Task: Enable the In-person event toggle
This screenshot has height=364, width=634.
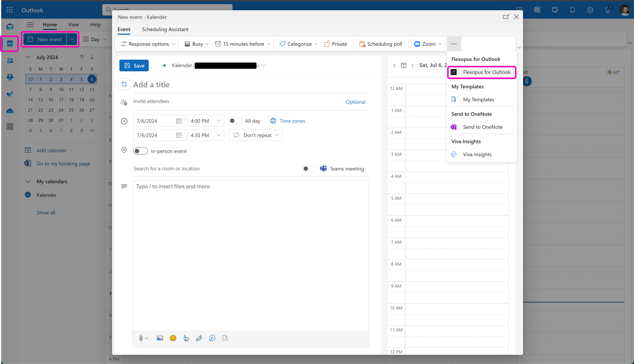Action: (140, 151)
